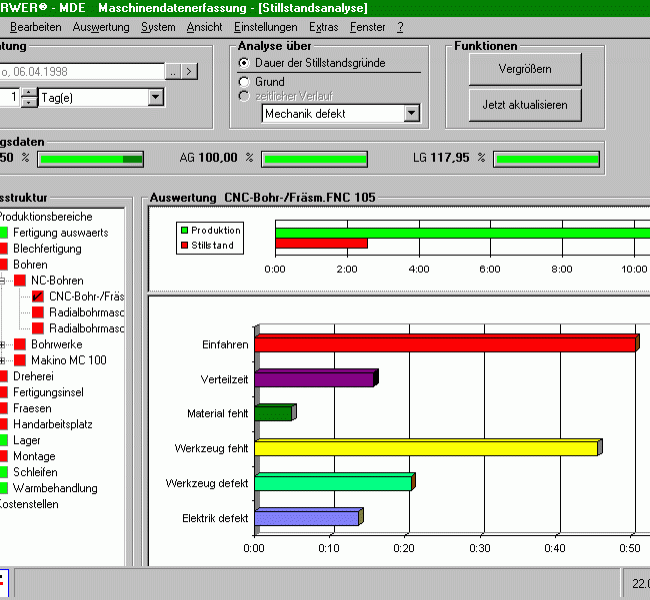Click the purple Verteilzeit bar
650x600 pixels.
click(314, 379)
